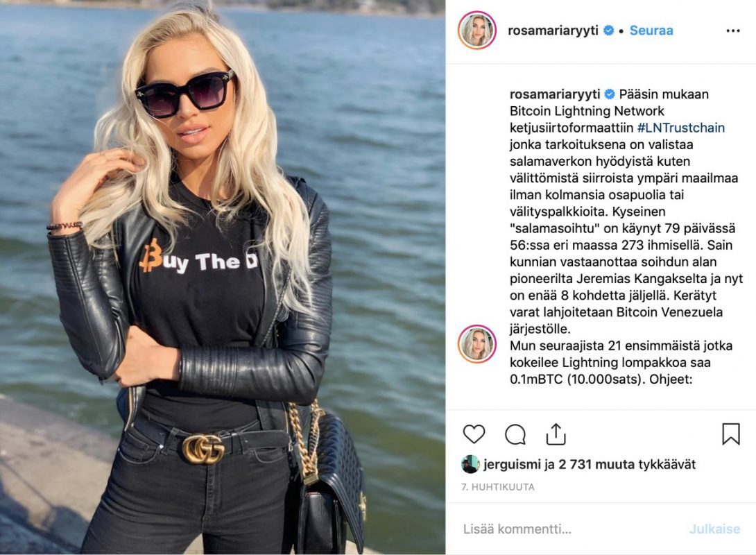Save post with the bookmark icon

[731, 434]
